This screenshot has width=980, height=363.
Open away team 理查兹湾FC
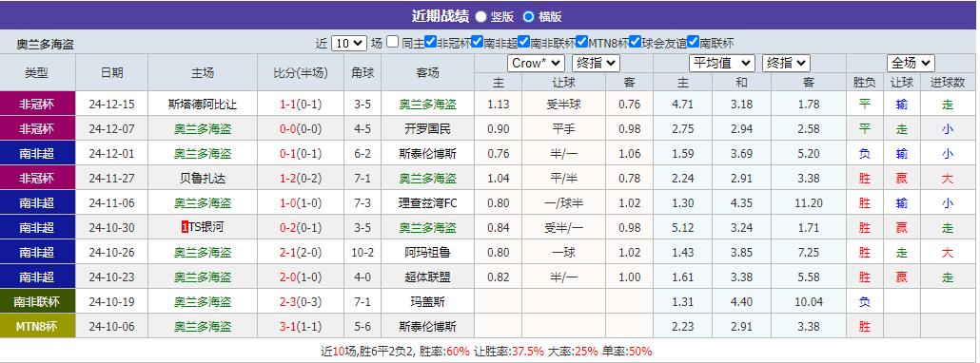tap(427, 202)
